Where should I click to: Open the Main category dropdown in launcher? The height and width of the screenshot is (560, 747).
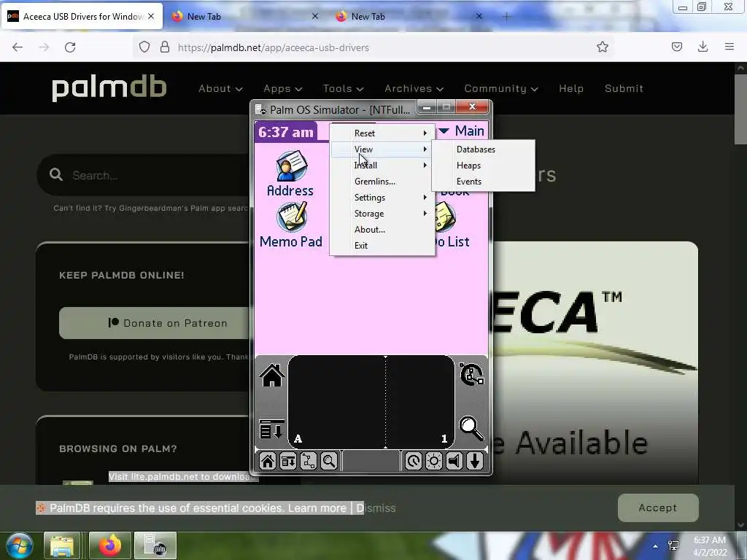coord(461,131)
